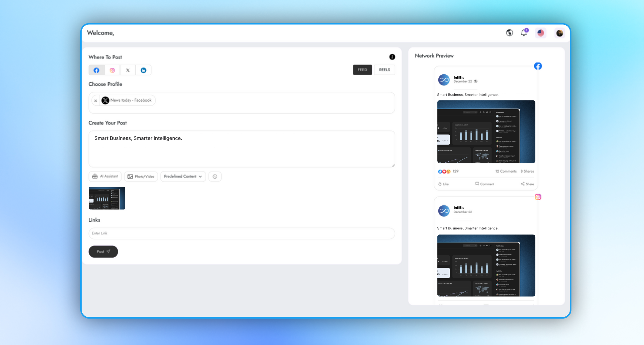644x345 pixels.
Task: Select the X (Twitter) network icon
Action: coord(128,70)
